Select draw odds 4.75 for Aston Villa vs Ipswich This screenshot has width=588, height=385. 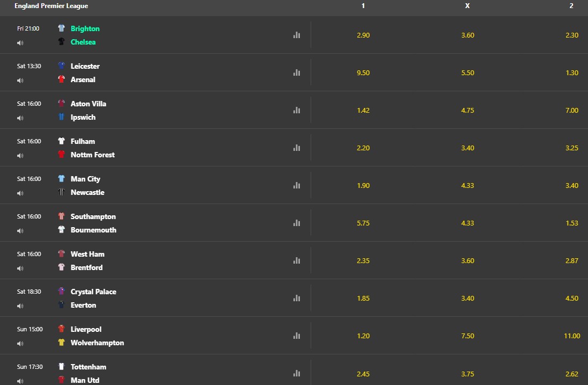[x=467, y=110]
